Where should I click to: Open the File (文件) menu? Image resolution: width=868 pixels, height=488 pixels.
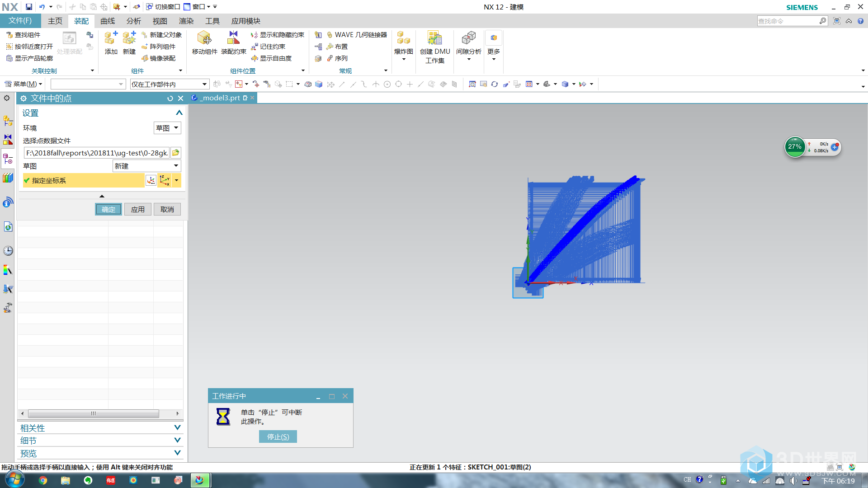(x=20, y=21)
